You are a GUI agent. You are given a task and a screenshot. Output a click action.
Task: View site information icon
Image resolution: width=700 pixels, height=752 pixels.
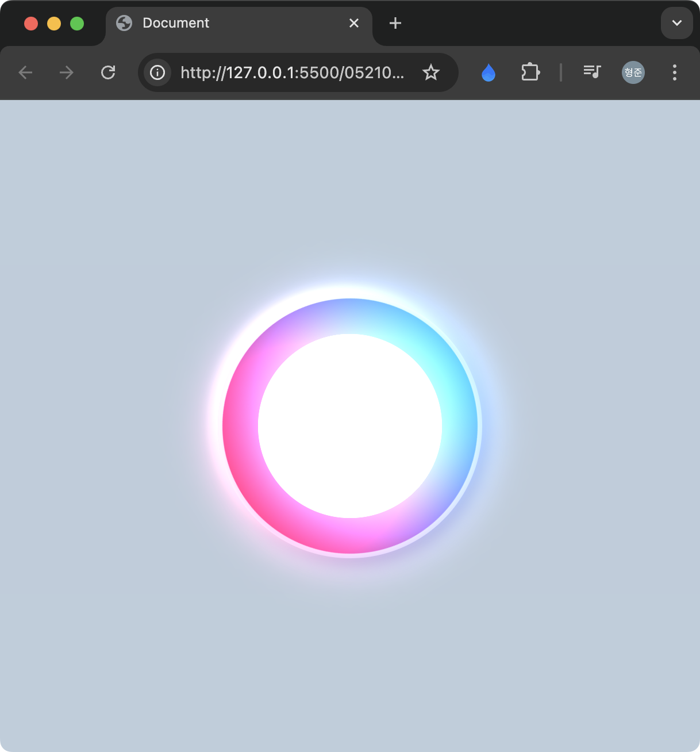tap(157, 72)
